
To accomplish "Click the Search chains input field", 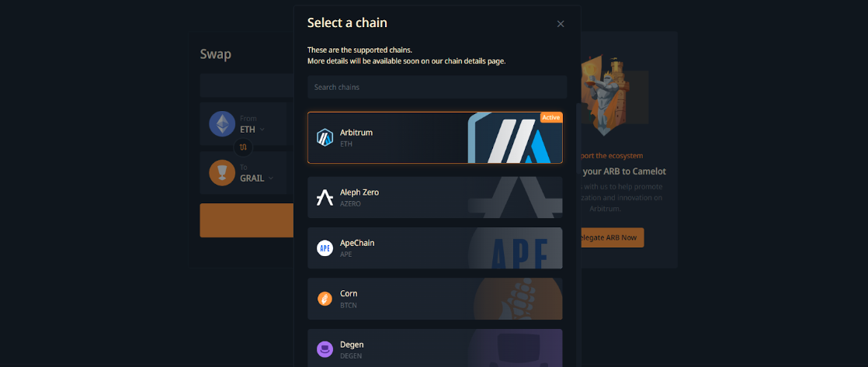I will tap(437, 87).
